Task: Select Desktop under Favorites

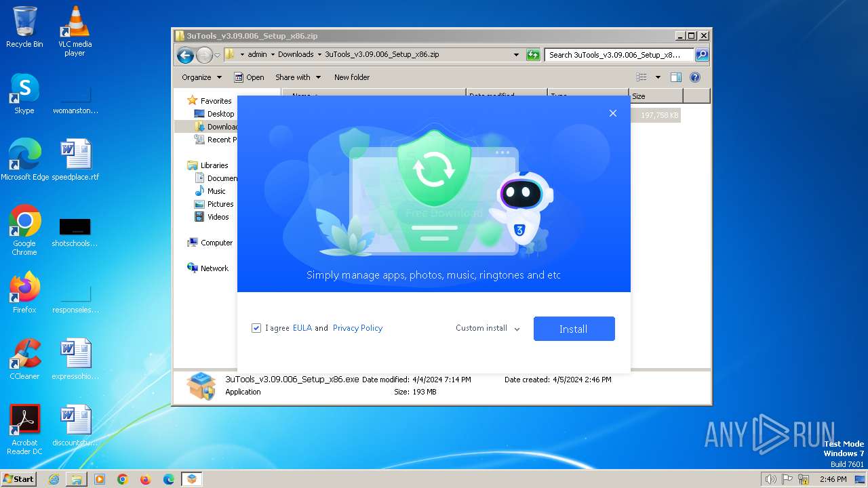Action: [x=214, y=114]
